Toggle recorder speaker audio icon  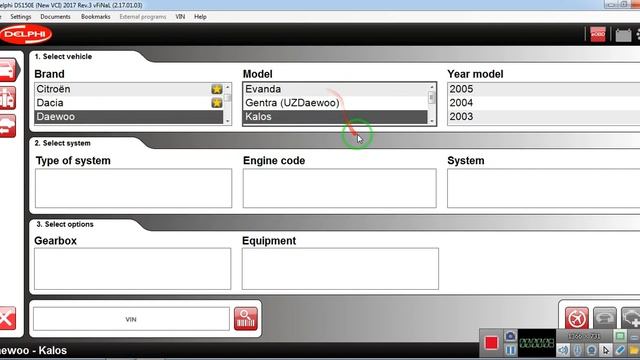563,350
